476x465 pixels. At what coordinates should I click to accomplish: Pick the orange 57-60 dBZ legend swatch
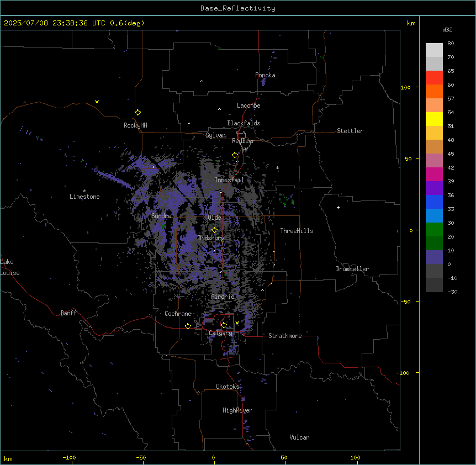click(434, 91)
